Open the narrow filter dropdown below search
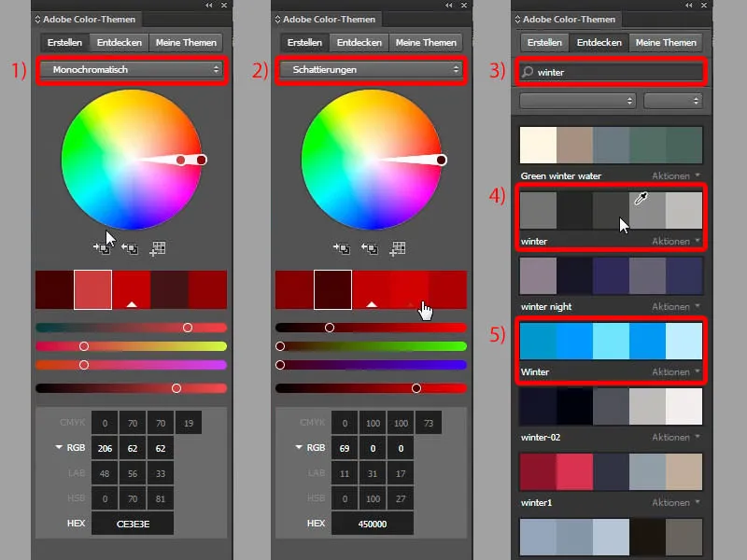This screenshot has height=560, width=747. pos(672,101)
